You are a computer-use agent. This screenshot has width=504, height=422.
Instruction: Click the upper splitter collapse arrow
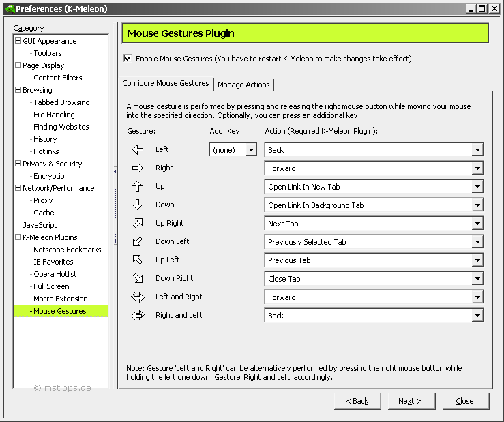click(x=115, y=171)
